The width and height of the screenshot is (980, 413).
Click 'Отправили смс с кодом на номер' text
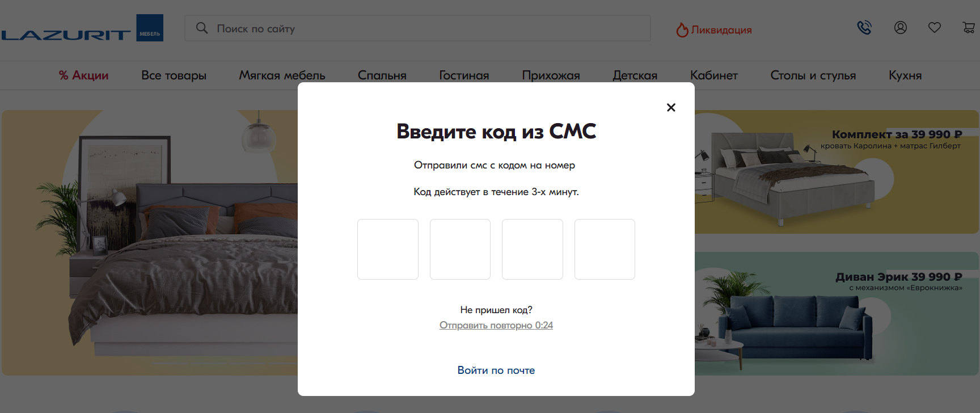coord(495,165)
